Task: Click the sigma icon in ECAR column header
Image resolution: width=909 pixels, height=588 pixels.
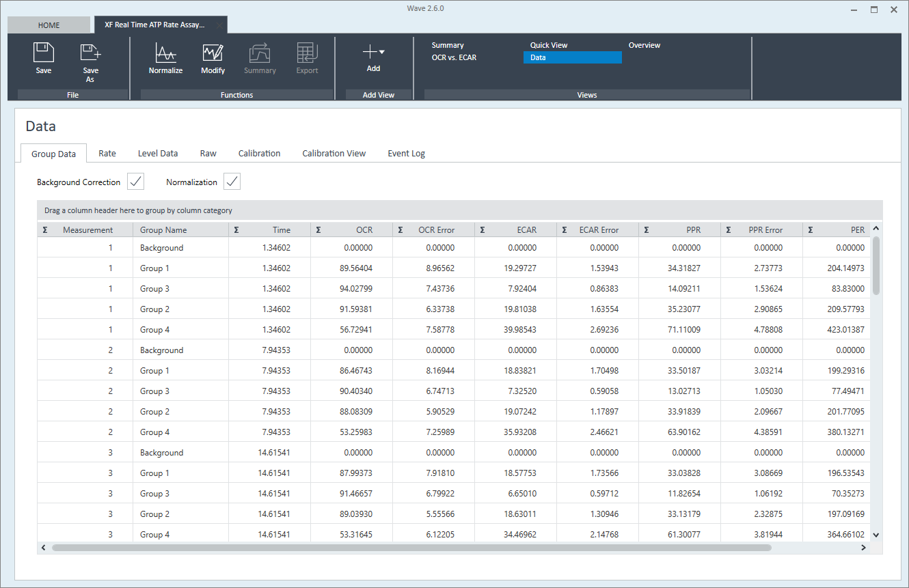Action: pos(483,230)
